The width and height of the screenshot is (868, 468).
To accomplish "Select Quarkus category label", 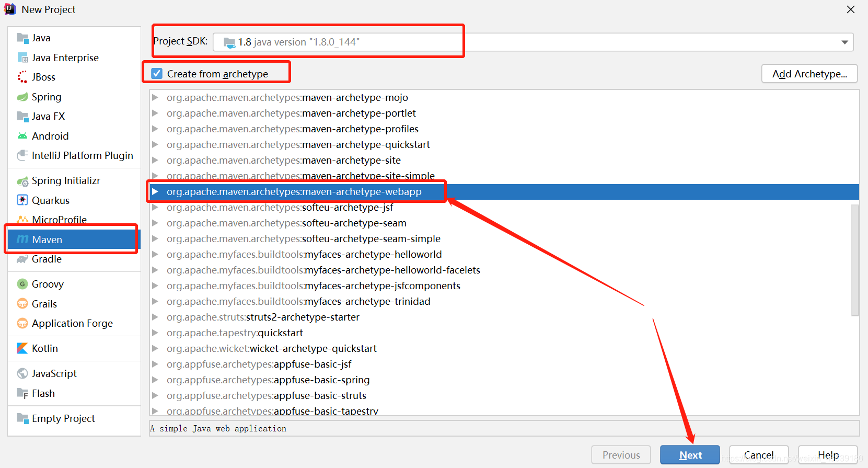I will [x=51, y=200].
